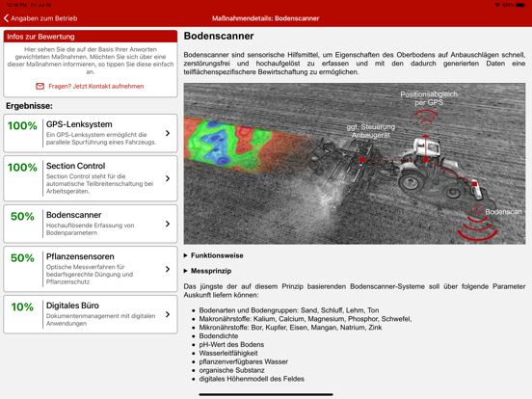Tap the Infos zur Bewertung header
The height and width of the screenshot is (399, 532).
91,37
